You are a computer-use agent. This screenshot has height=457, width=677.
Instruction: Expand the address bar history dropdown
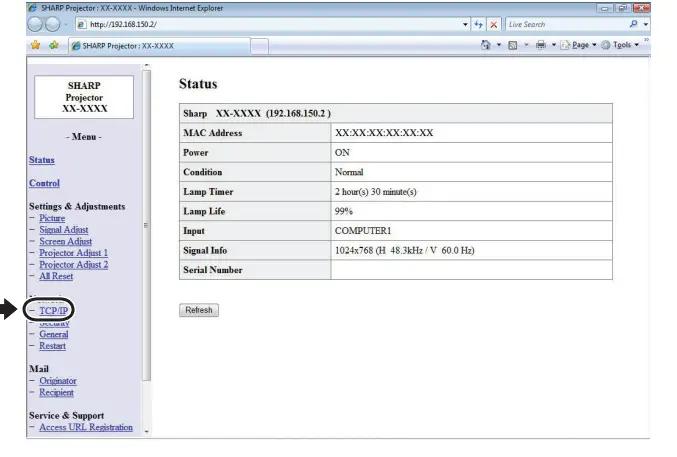click(x=466, y=25)
